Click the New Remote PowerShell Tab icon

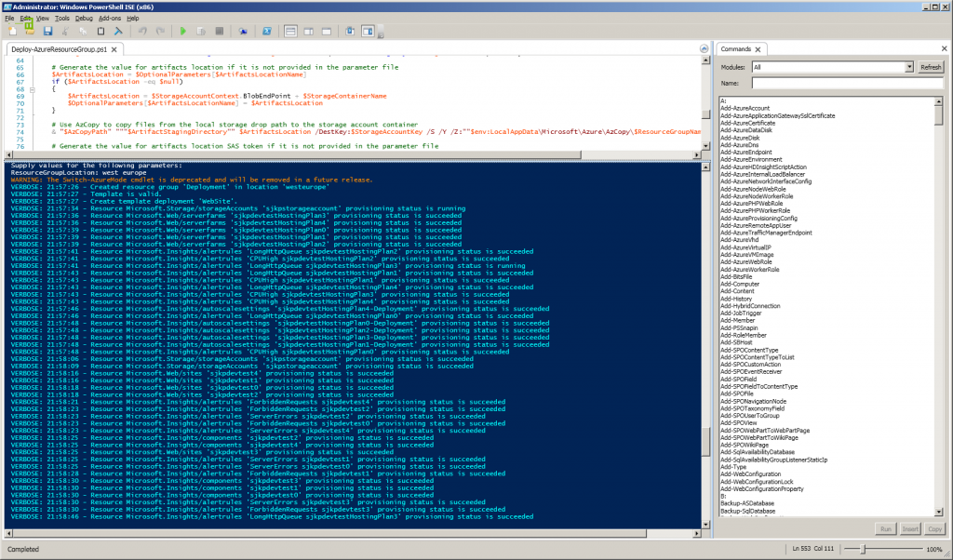(x=243, y=31)
